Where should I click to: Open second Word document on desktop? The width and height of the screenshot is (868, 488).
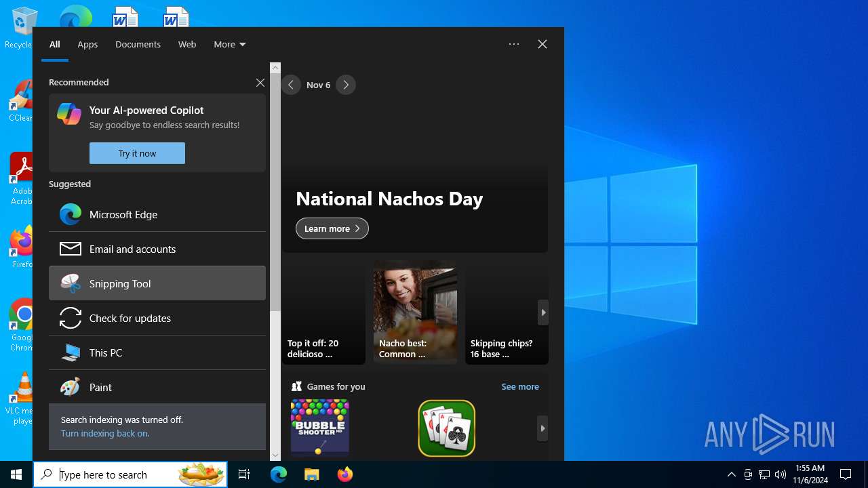click(x=176, y=16)
